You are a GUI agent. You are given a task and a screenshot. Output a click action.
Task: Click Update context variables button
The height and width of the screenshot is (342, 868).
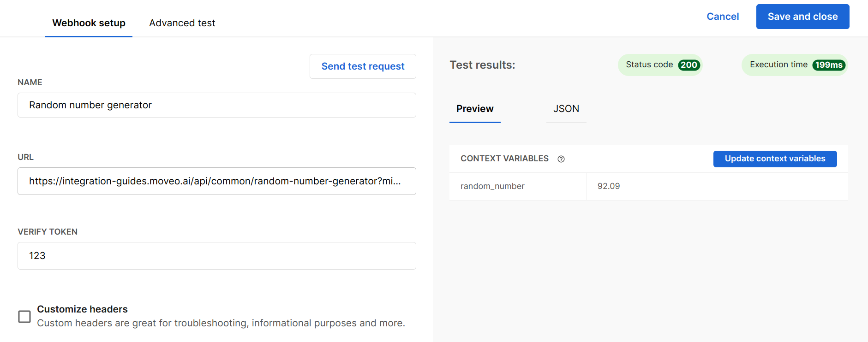[775, 159]
